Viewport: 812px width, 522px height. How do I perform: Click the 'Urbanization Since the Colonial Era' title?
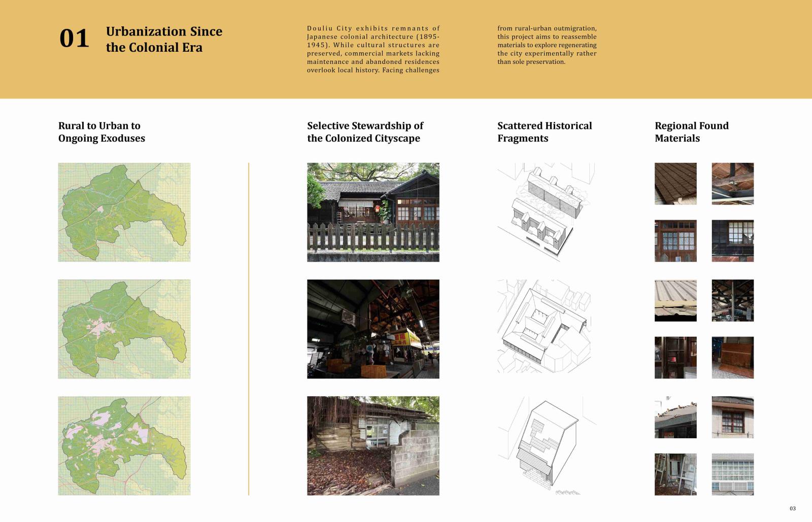[x=164, y=39]
